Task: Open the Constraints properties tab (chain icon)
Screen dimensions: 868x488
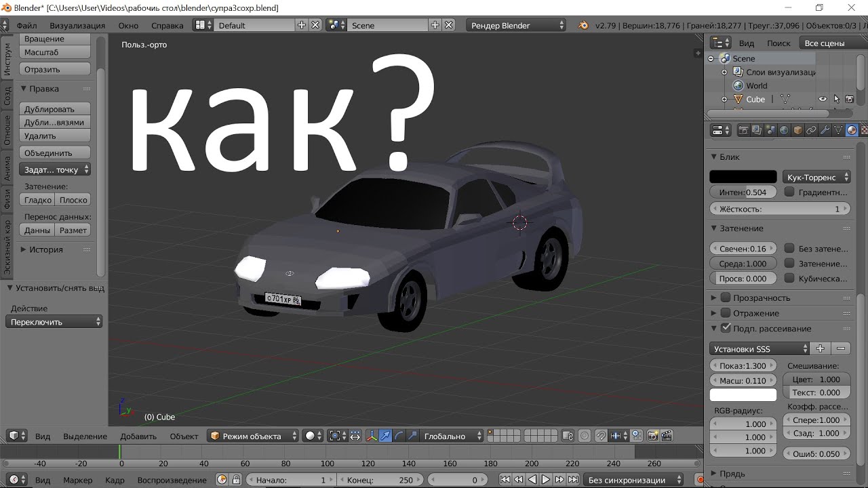Action: [811, 130]
